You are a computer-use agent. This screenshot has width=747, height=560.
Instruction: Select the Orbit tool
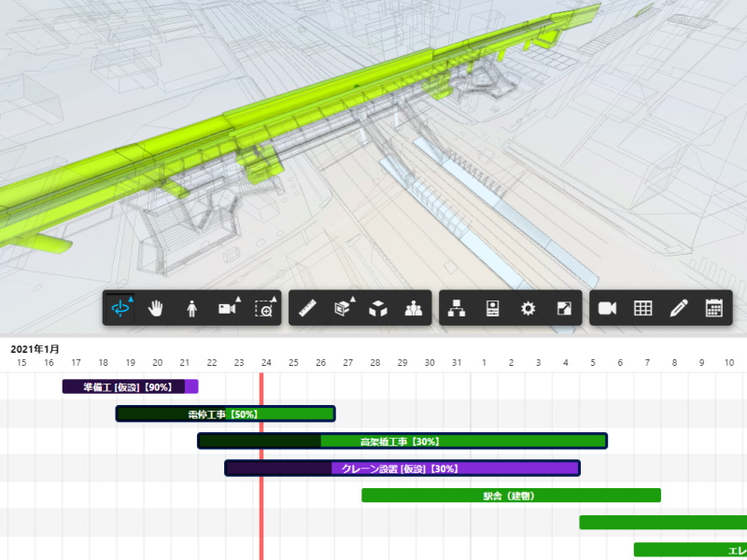(120, 308)
